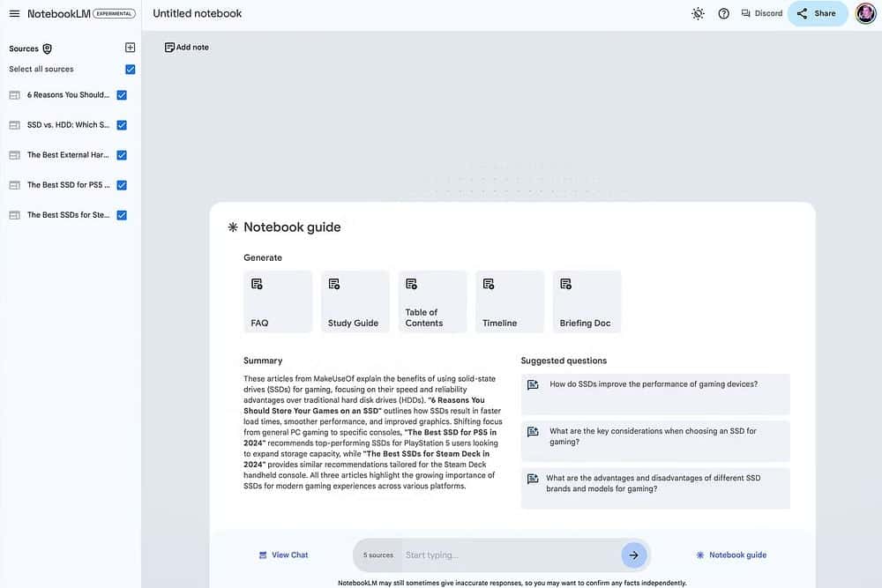The height and width of the screenshot is (588, 882).
Task: Send the chat message with the arrow icon
Action: point(633,555)
